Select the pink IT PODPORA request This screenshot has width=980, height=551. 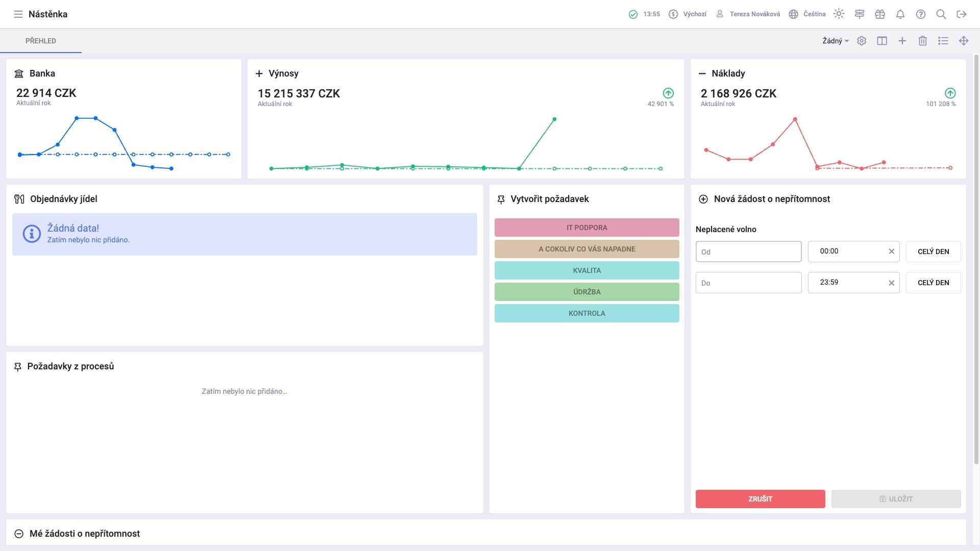click(587, 228)
